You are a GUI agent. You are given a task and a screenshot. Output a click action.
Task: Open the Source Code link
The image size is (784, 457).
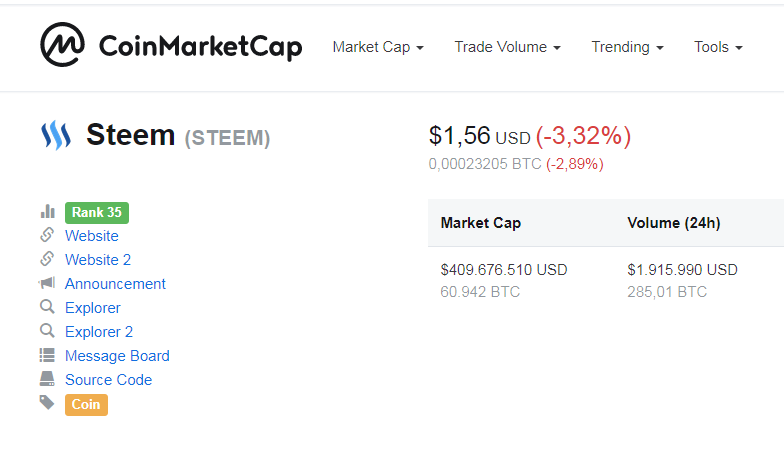(108, 380)
